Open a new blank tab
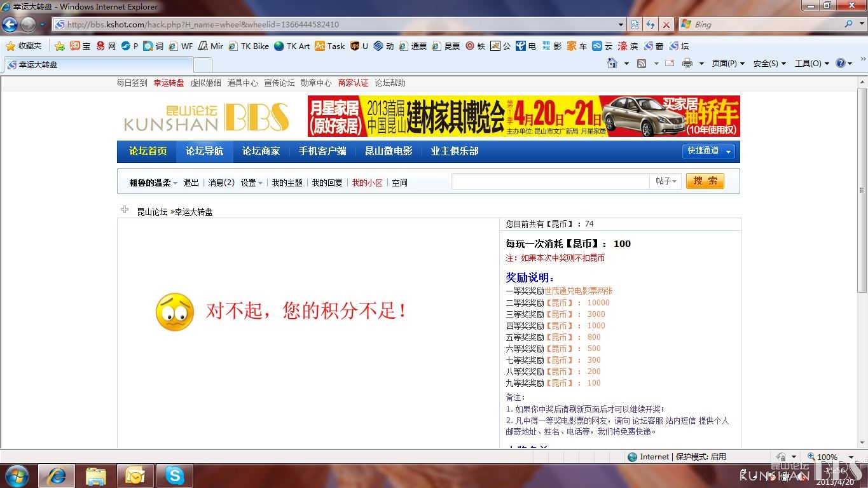This screenshot has height=488, width=868. [202, 65]
